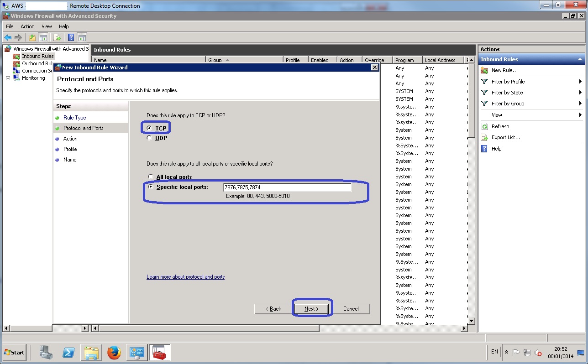Viewport: 588px width, 364px height.
Task: Expand the Monitoring tree node
Action: coord(8,78)
